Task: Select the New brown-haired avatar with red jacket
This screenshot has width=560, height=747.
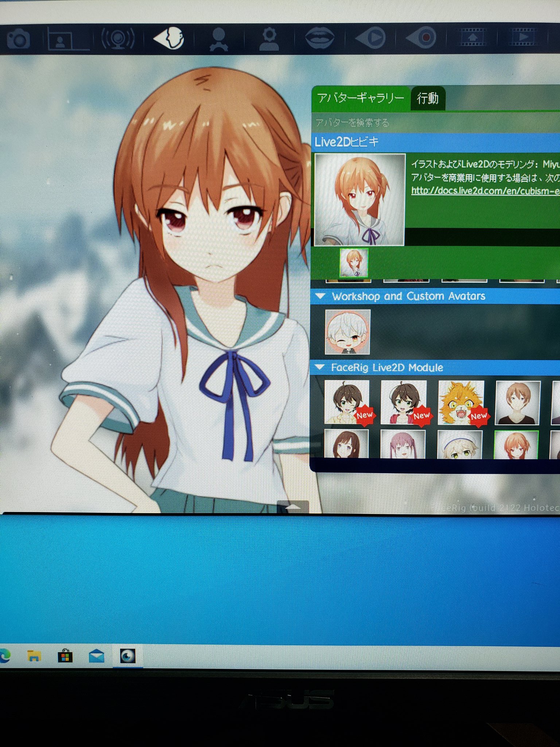Action: pyautogui.click(x=404, y=402)
